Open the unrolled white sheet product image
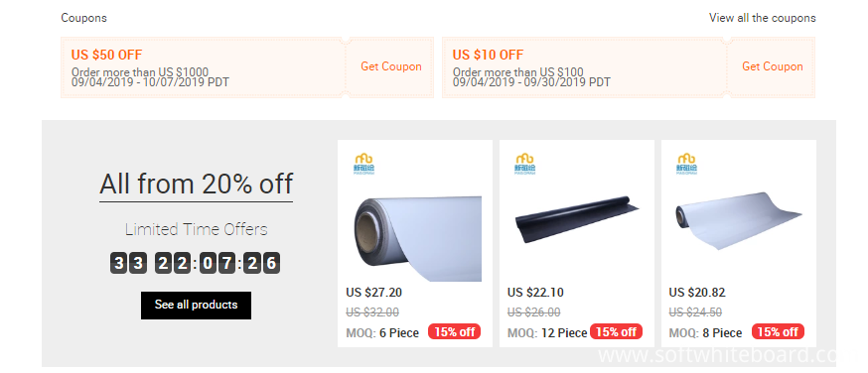The width and height of the screenshot is (868, 373). point(739,221)
